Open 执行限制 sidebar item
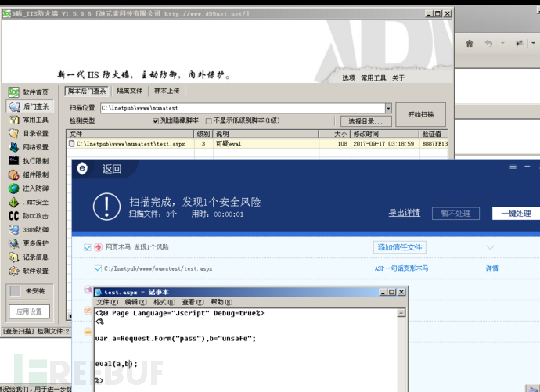540x392 pixels. click(x=29, y=160)
